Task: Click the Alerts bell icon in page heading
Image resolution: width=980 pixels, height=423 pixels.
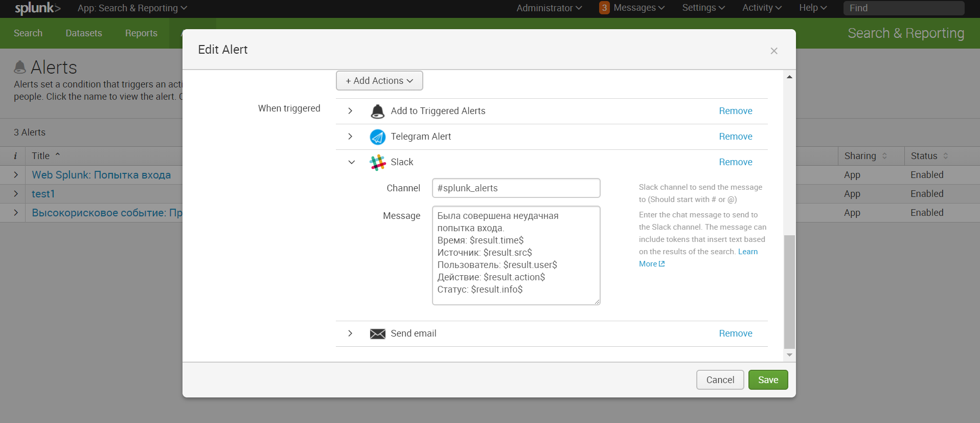Action: [x=20, y=67]
